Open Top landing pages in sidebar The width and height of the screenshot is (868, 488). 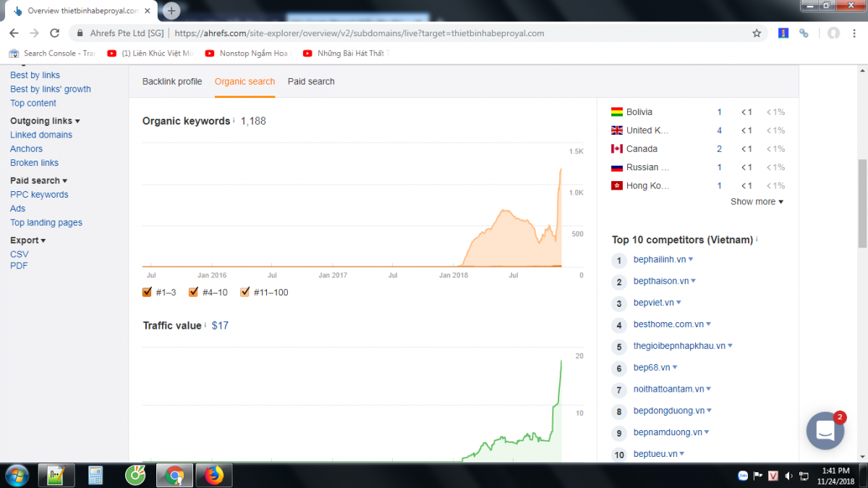[46, 223]
